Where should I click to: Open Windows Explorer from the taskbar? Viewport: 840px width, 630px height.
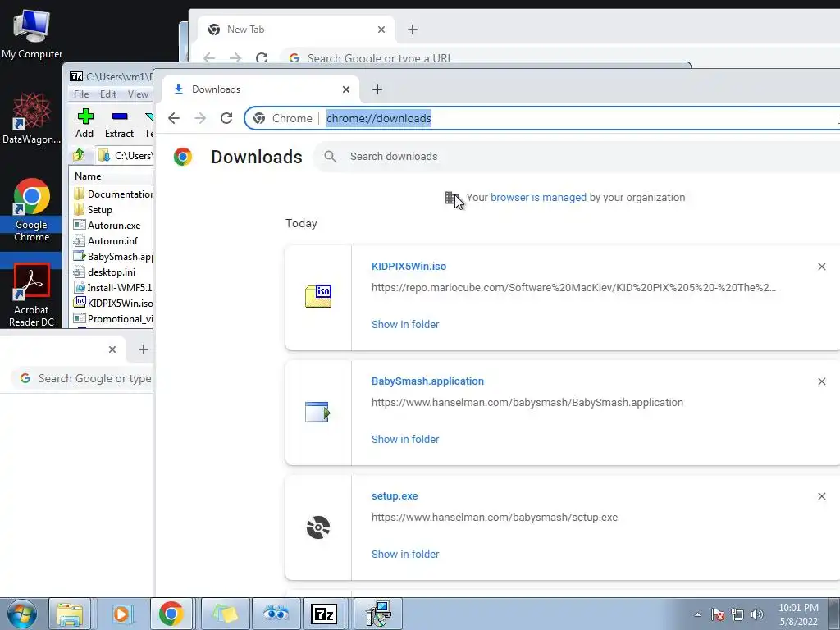point(70,614)
